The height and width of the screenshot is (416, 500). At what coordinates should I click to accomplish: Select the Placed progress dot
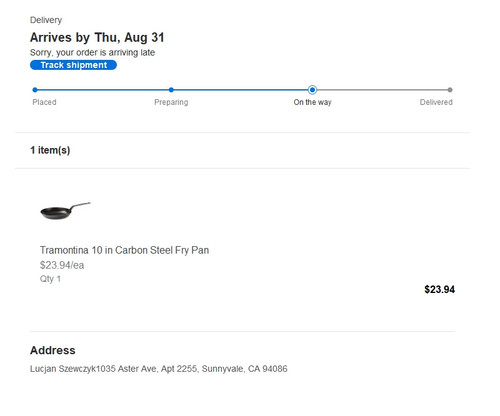35,90
